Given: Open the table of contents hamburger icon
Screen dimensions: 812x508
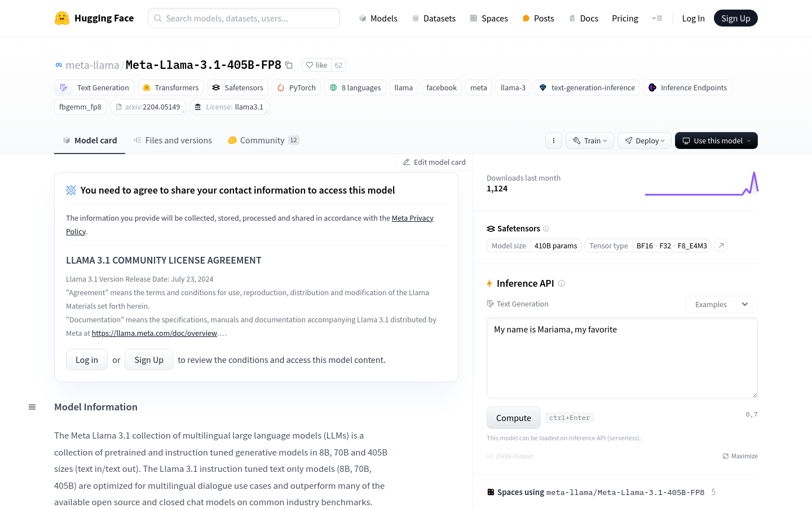Looking at the screenshot, I should coord(32,407).
